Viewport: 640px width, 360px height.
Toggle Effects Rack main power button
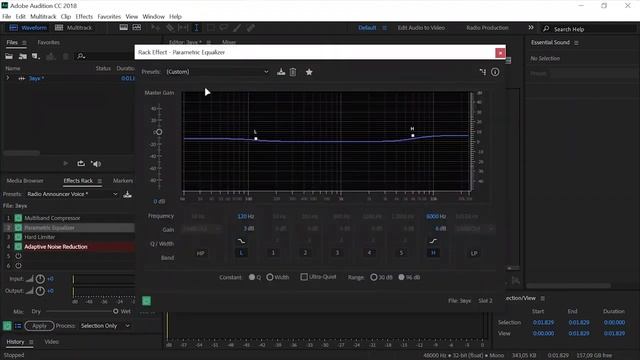pos(7,326)
